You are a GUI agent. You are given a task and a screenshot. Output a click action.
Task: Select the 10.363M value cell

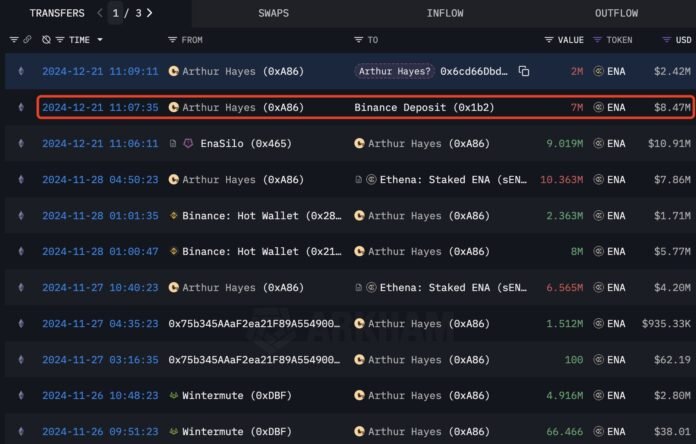pyautogui.click(x=562, y=179)
